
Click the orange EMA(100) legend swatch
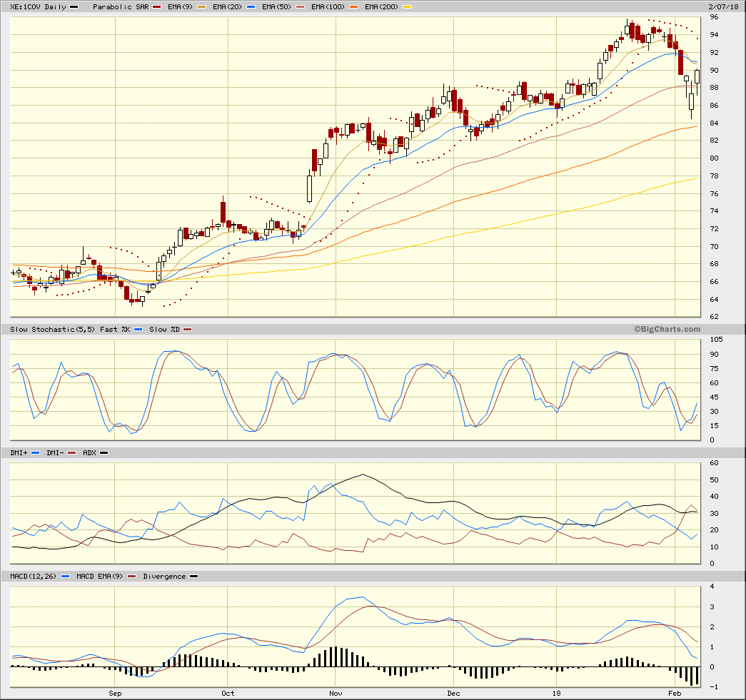(x=353, y=7)
